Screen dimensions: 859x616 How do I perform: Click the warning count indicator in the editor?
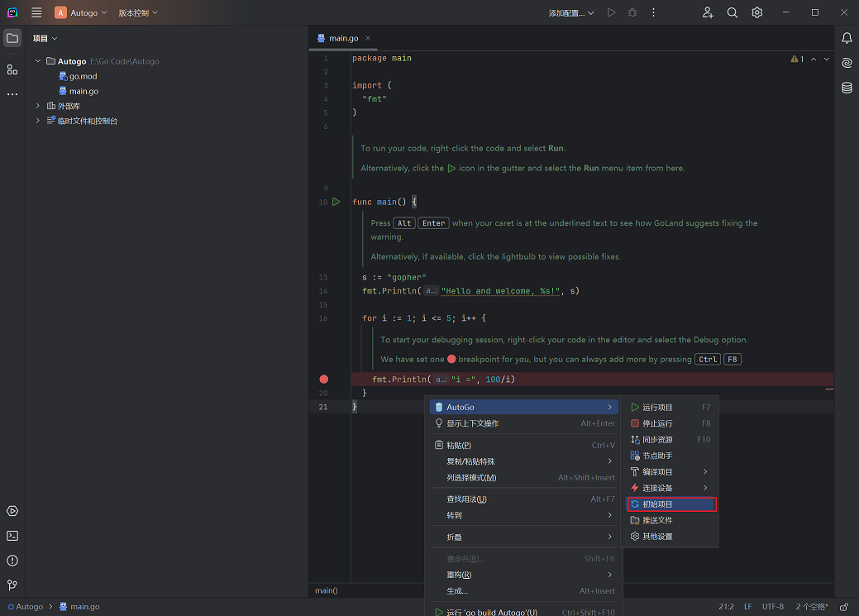click(x=797, y=60)
